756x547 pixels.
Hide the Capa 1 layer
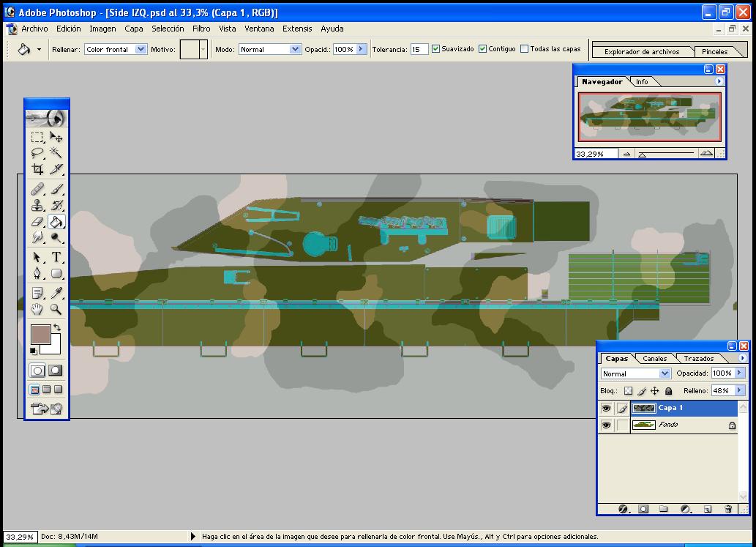(x=606, y=409)
